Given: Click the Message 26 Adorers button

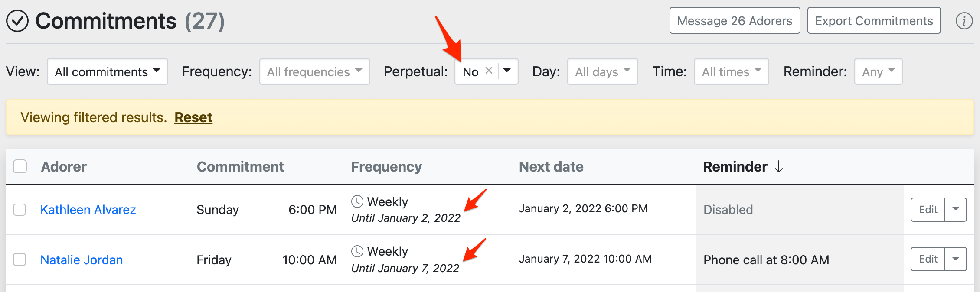Looking at the screenshot, I should (735, 20).
